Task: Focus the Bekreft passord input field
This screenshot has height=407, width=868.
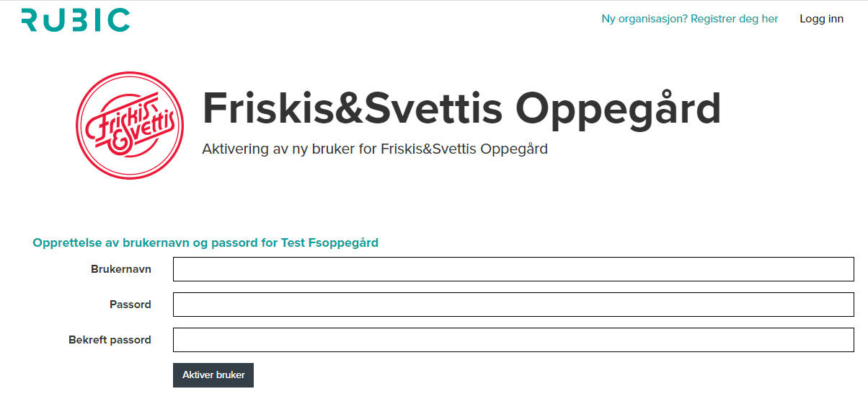Action: (x=513, y=340)
